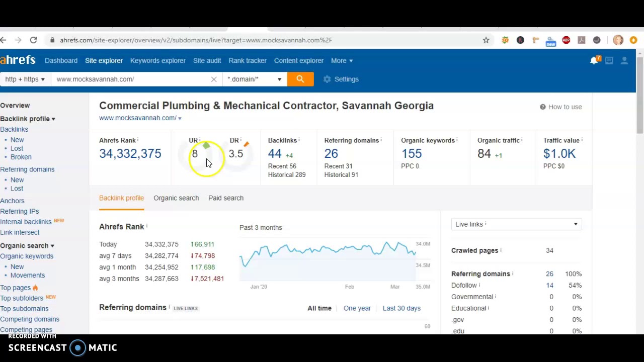The width and height of the screenshot is (644, 362).
Task: Click the browser address bar URL
Action: pyautogui.click(x=196, y=40)
